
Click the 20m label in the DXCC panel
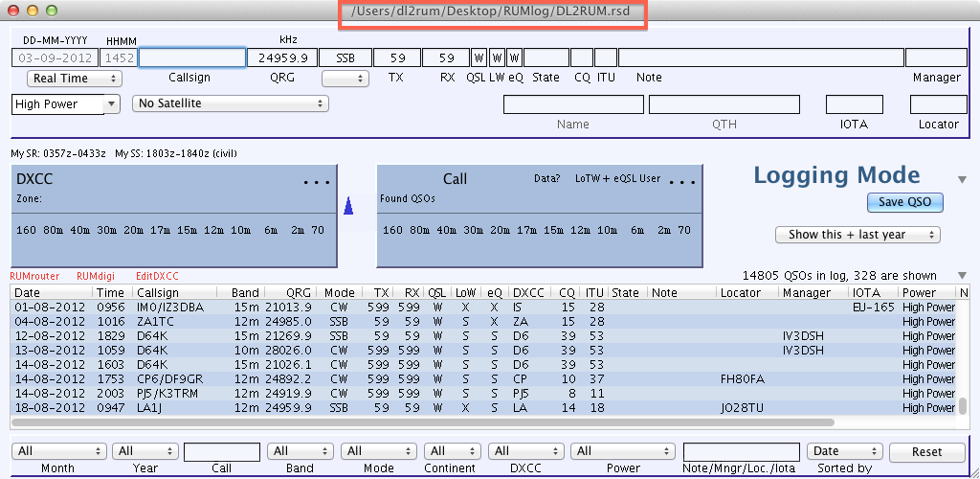133,230
